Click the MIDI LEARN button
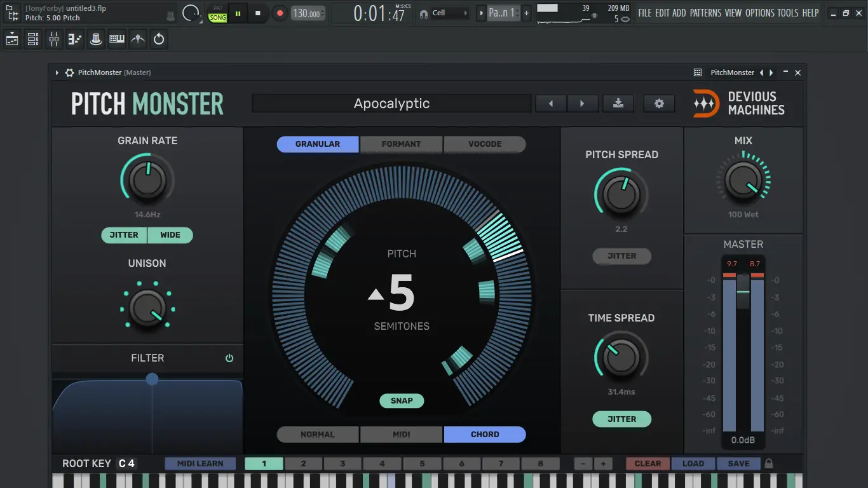The image size is (868, 488). pos(200,463)
